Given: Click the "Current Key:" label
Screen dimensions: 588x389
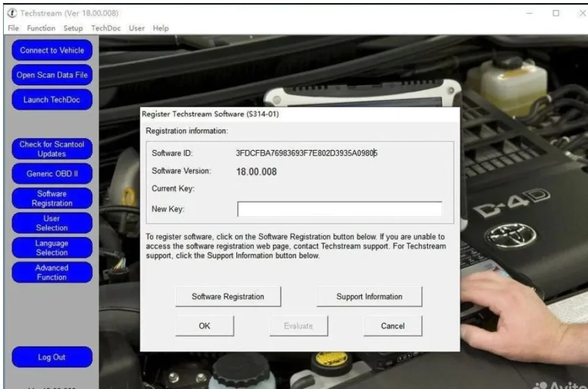Looking at the screenshot, I should (x=173, y=188).
